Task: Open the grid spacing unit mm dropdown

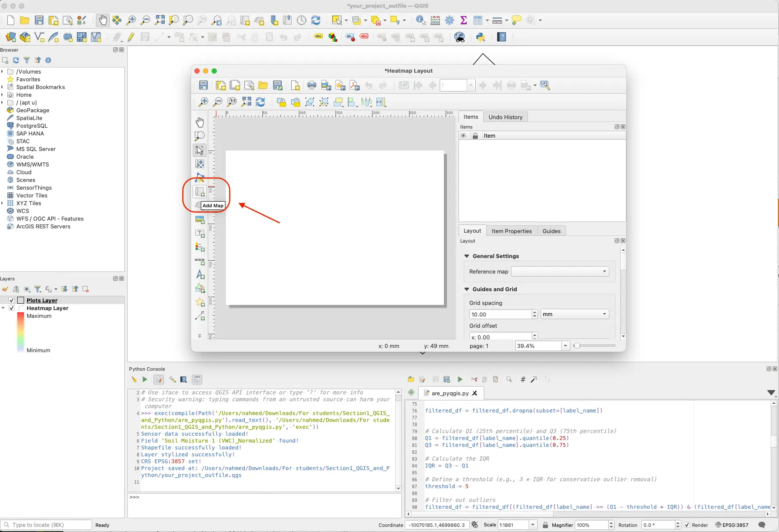Action: pos(575,314)
